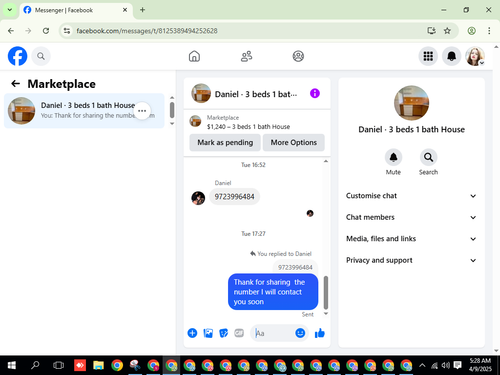Open File Explorer from the taskbar
Image resolution: width=500 pixels, height=375 pixels.
98,365
